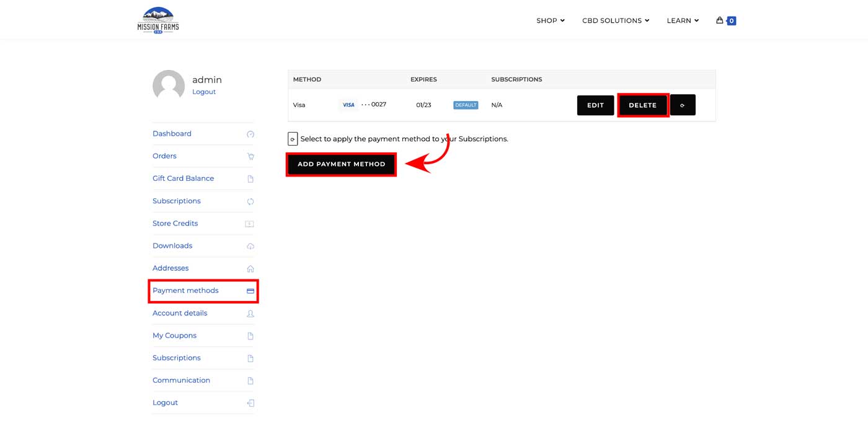The height and width of the screenshot is (441, 868).
Task: Click the Orders cart icon in sidebar
Action: coord(250,157)
